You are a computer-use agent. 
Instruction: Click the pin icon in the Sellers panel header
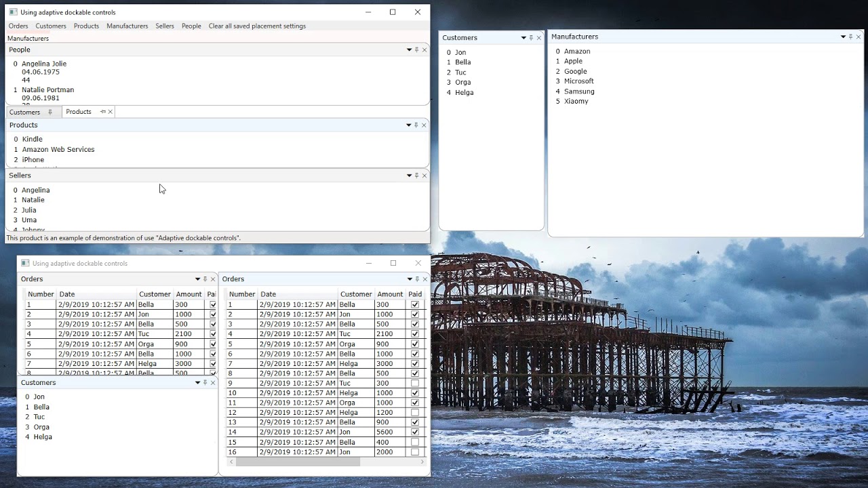tap(417, 176)
